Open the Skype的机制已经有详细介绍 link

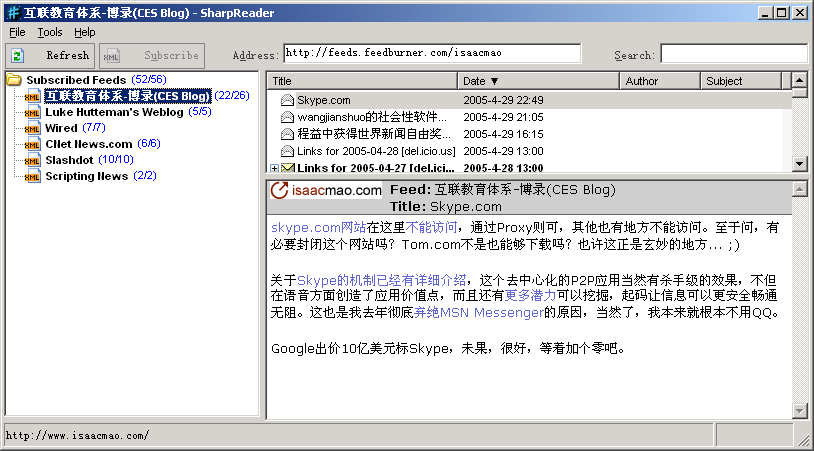coord(382,280)
